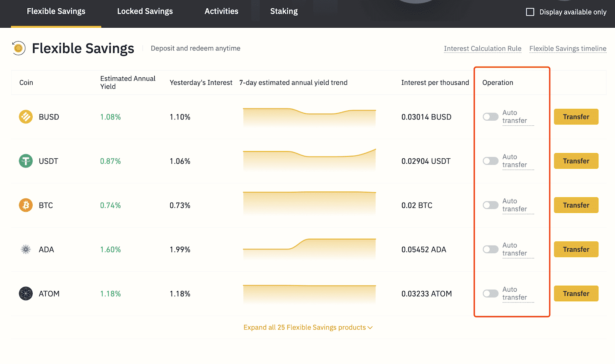Click the Transfer button for USDT
615x364 pixels.
click(576, 161)
